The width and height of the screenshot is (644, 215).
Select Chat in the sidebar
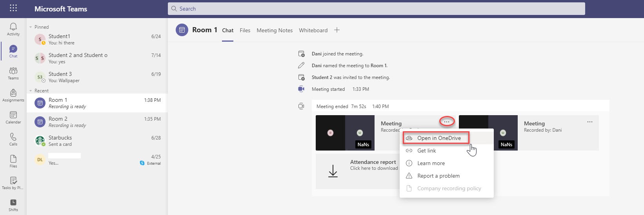13,51
